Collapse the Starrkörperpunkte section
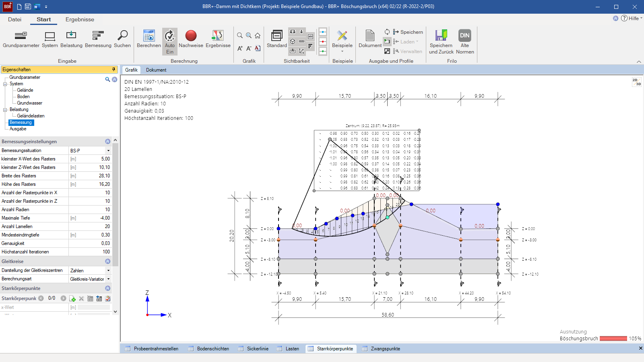The image size is (644, 362). point(107,288)
